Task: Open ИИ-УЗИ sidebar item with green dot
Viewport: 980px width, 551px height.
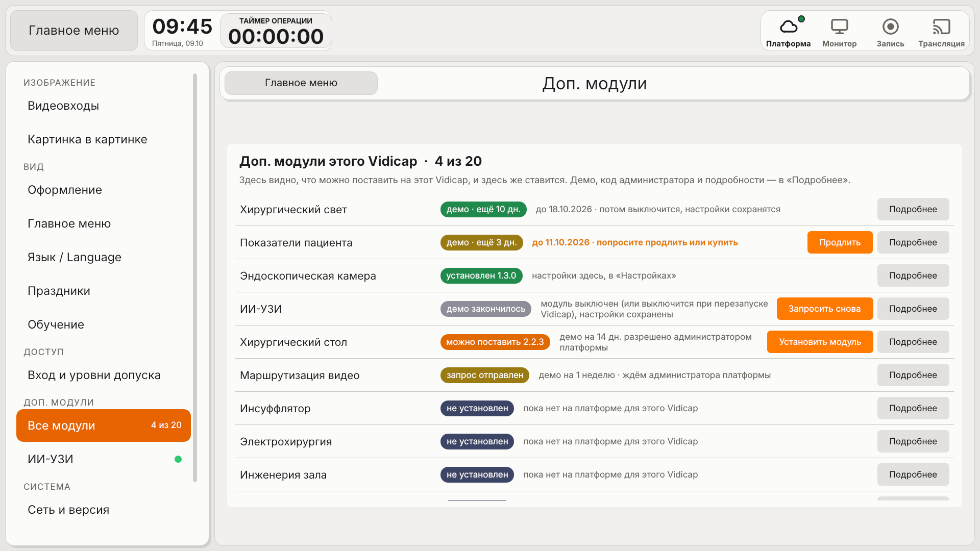Action: (x=104, y=460)
